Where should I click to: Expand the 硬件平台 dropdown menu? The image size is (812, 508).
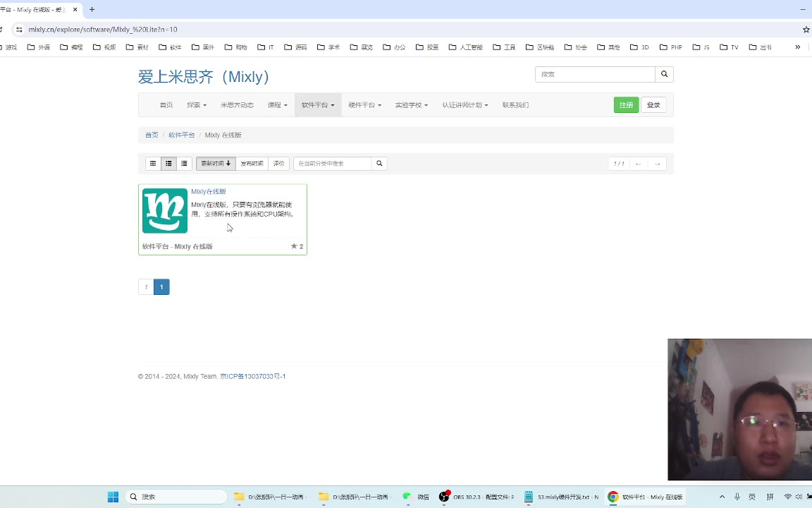pos(364,104)
